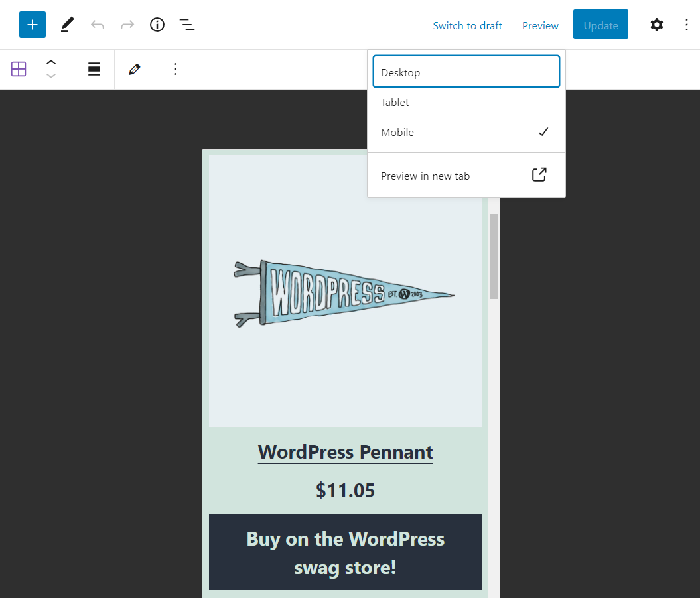The width and height of the screenshot is (700, 598).
Task: Click the WordPress pennant product image
Action: 345,291
